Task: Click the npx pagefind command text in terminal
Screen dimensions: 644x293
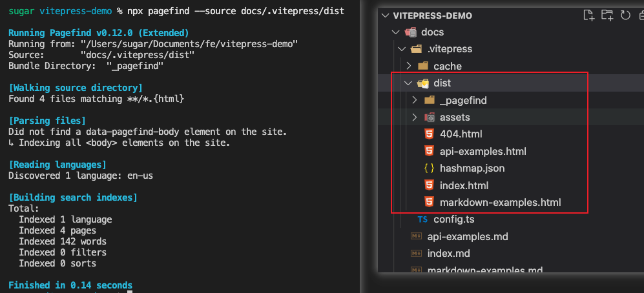Action: (x=236, y=11)
